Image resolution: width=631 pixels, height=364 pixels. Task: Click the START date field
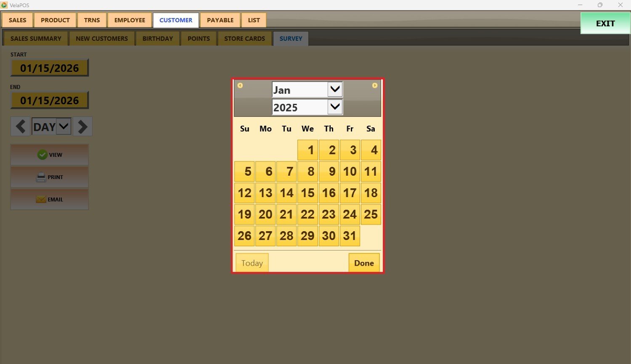(x=50, y=68)
